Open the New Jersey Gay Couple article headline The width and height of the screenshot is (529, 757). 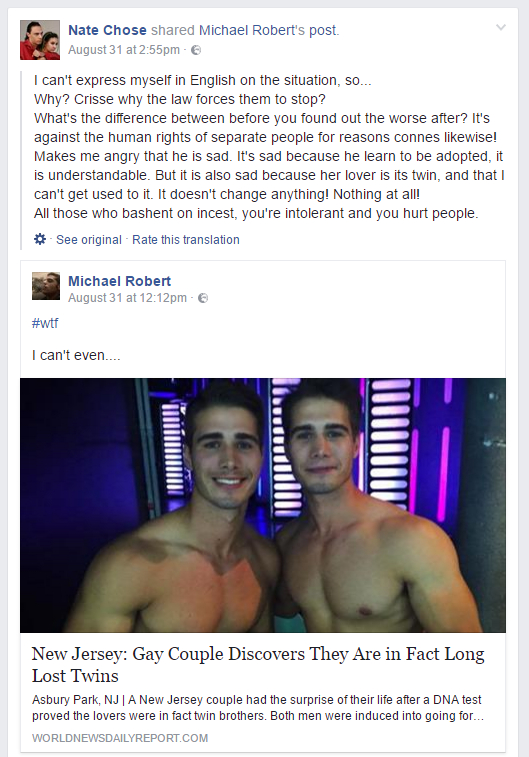[x=258, y=664]
